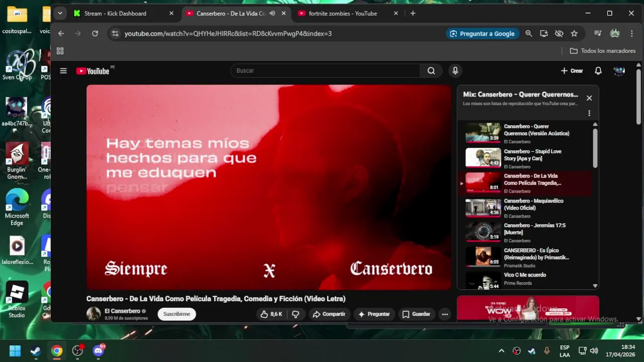Select Roblox Studio desktop shortcut
This screenshot has height=362, width=644.
[x=17, y=300]
